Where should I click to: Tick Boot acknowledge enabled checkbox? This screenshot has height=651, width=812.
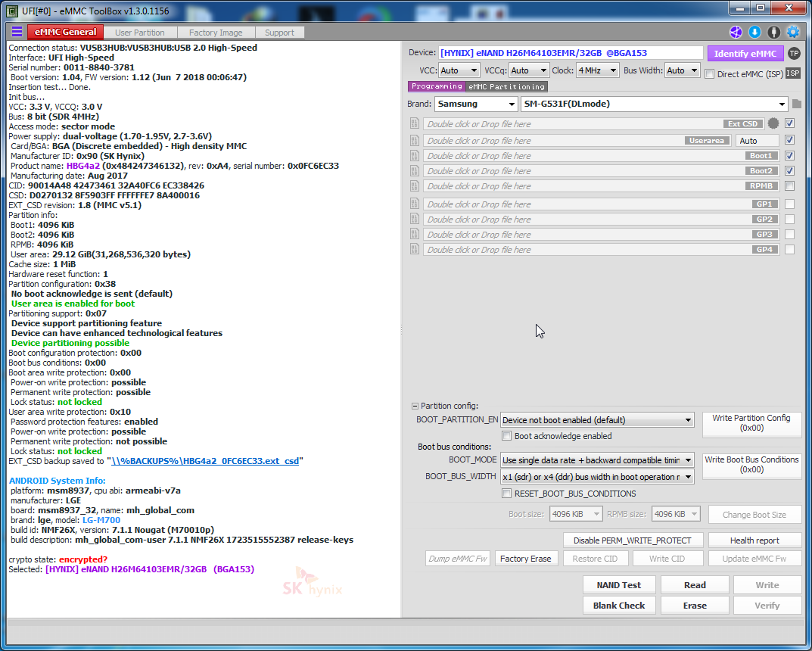(506, 435)
